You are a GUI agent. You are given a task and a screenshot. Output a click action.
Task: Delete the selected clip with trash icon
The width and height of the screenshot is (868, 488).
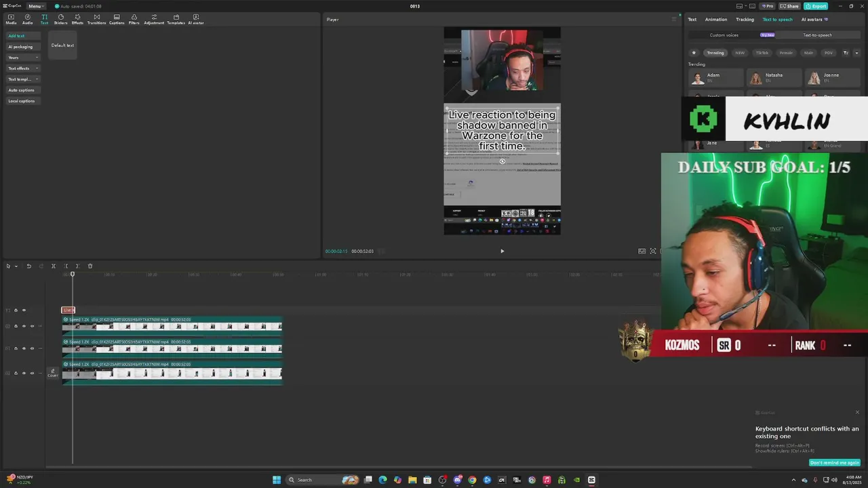click(90, 266)
